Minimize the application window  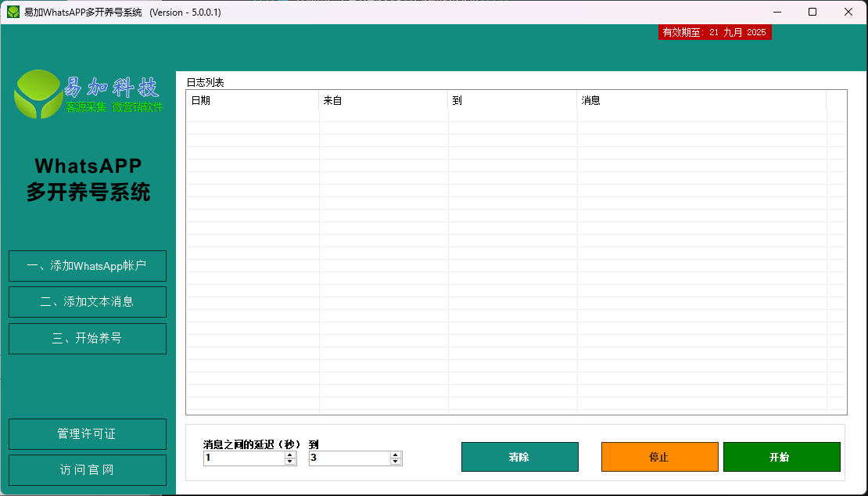pyautogui.click(x=777, y=13)
